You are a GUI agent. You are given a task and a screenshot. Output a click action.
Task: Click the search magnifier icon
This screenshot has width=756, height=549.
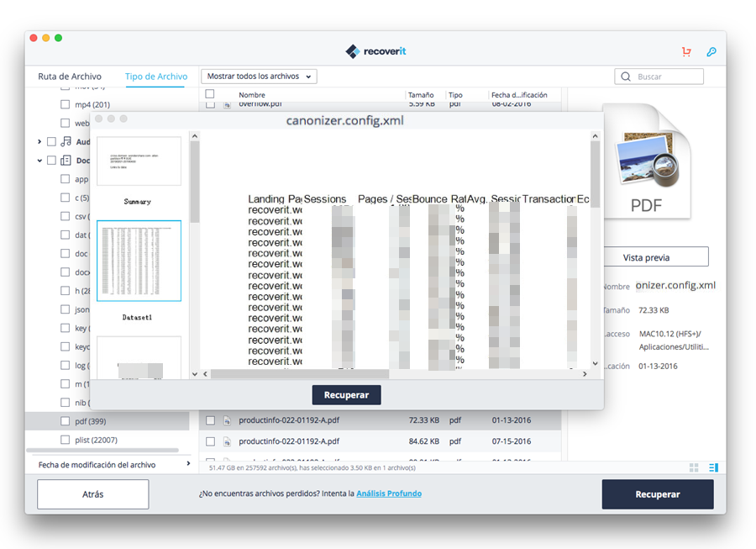(626, 77)
